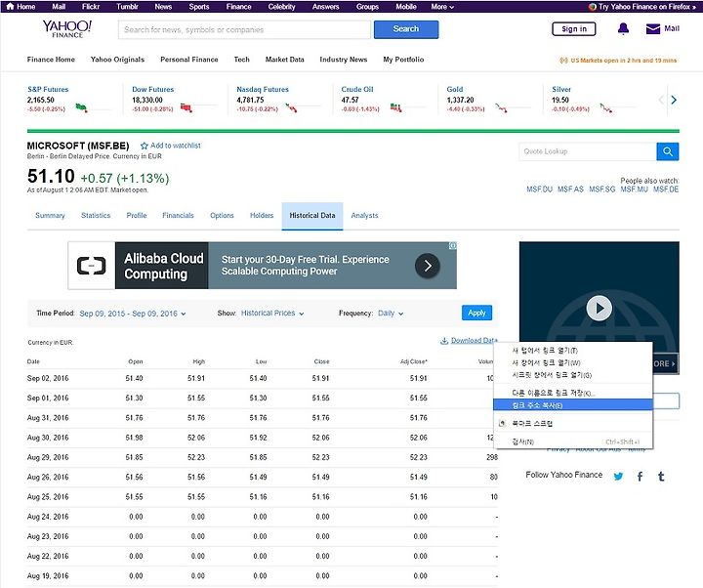The height and width of the screenshot is (588, 703).
Task: Open the Analysts tab
Action: (x=364, y=215)
